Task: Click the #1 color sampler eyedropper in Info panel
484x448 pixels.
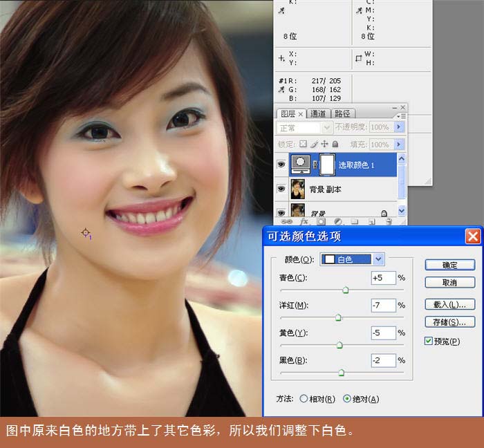Action: point(281,89)
